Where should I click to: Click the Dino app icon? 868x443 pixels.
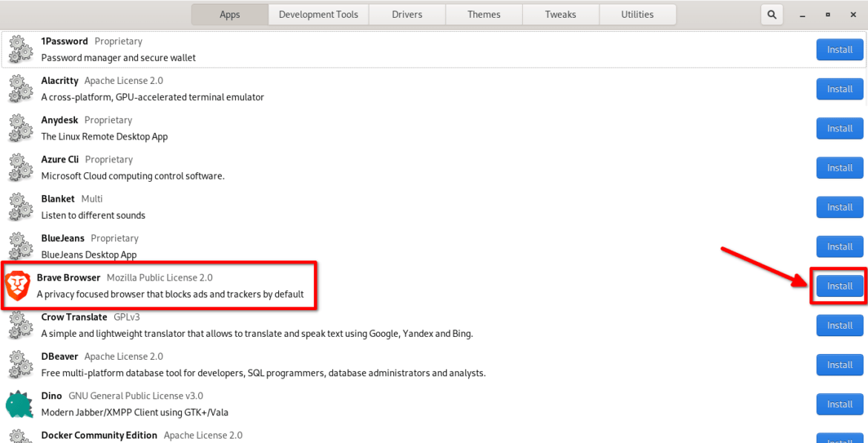[x=20, y=404]
